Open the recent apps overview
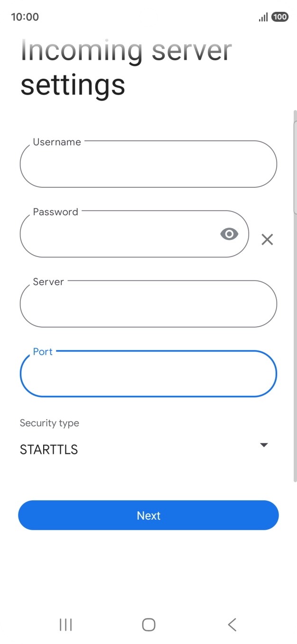The height and width of the screenshot is (644, 297). click(x=65, y=625)
